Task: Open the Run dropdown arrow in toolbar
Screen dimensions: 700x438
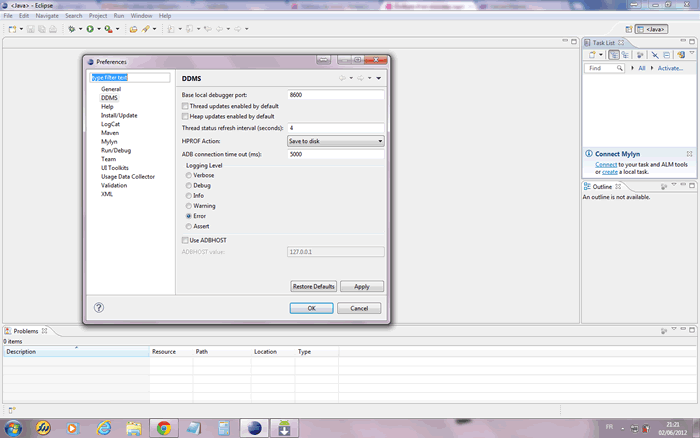Action: (x=99, y=29)
